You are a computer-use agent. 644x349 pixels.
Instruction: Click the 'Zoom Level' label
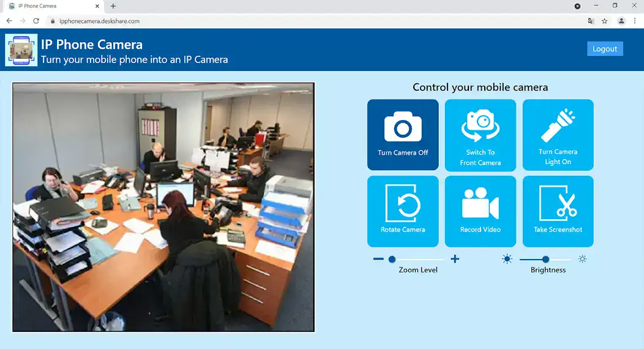(418, 270)
